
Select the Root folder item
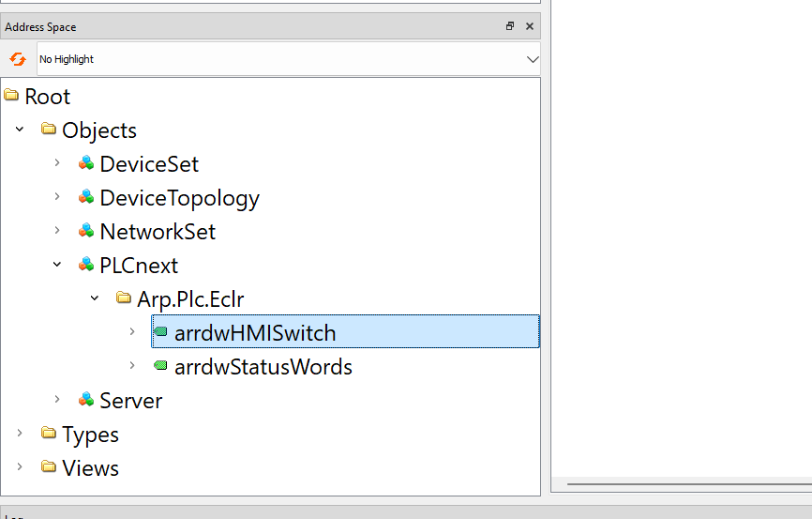(x=47, y=96)
